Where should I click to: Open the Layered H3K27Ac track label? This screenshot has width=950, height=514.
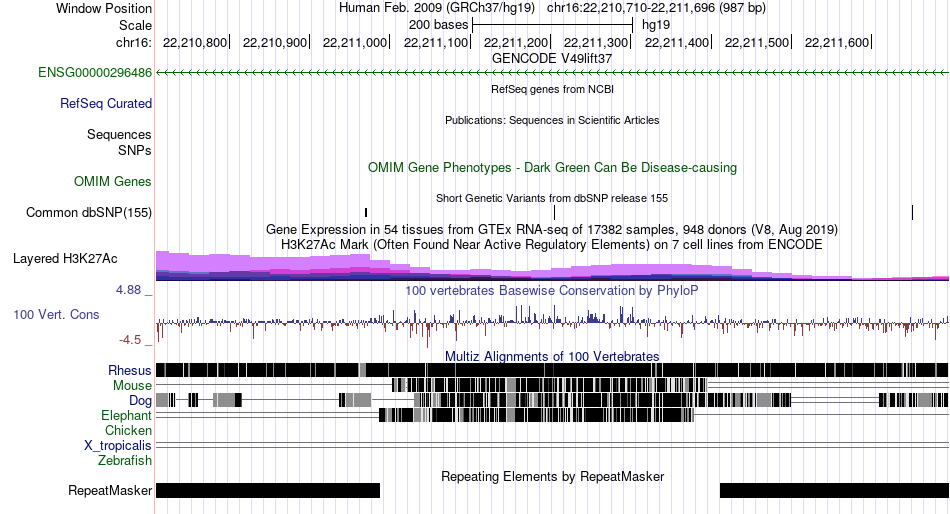(65, 259)
